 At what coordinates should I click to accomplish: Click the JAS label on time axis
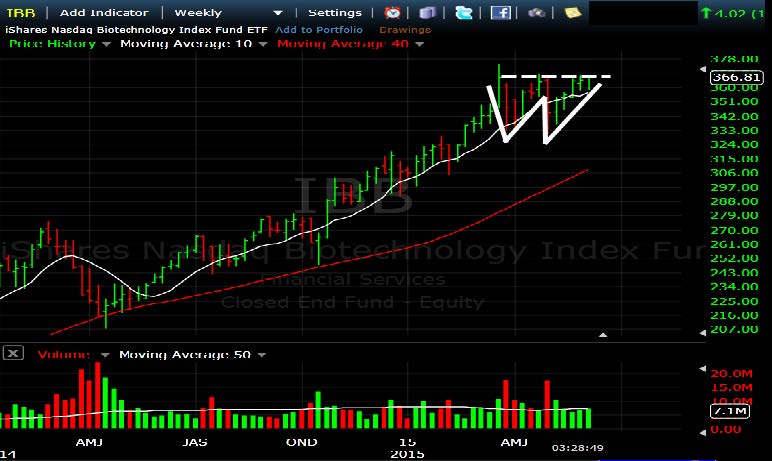click(195, 442)
